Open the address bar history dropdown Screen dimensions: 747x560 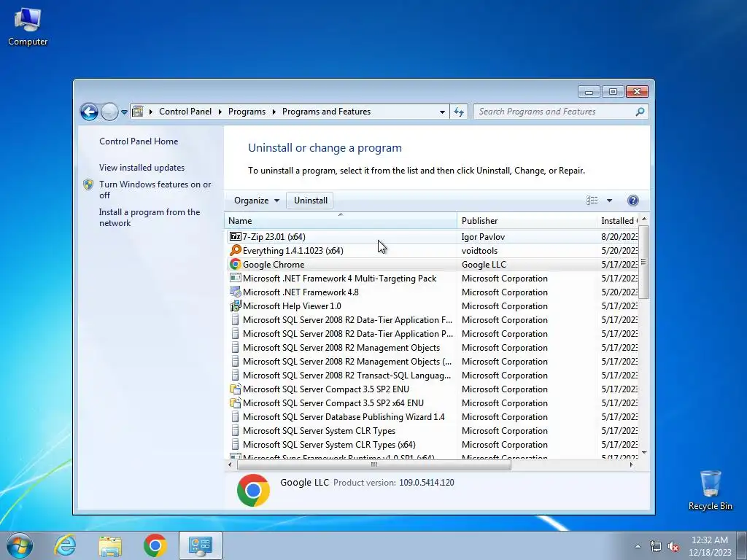tap(442, 112)
